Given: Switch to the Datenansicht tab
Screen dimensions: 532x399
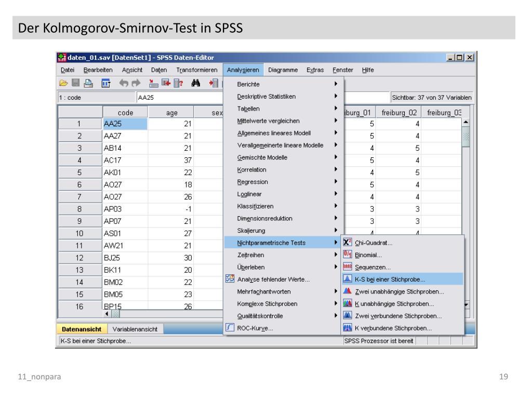Looking at the screenshot, I should pyautogui.click(x=82, y=329).
